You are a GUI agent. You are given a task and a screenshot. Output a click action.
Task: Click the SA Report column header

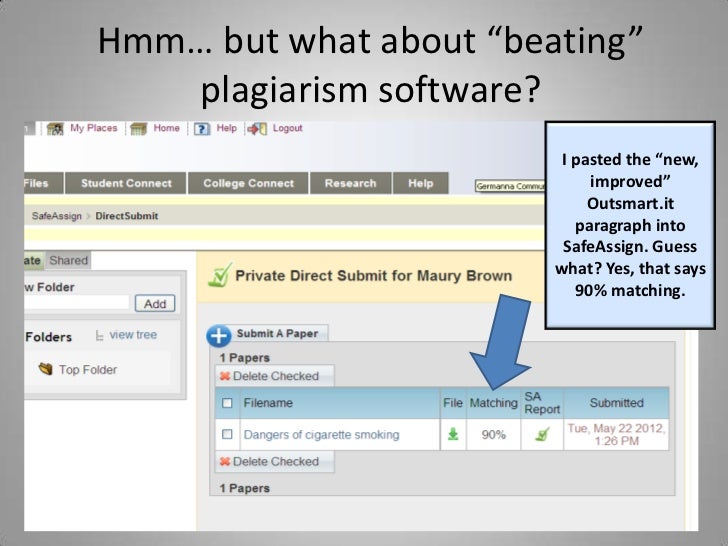(x=542, y=403)
